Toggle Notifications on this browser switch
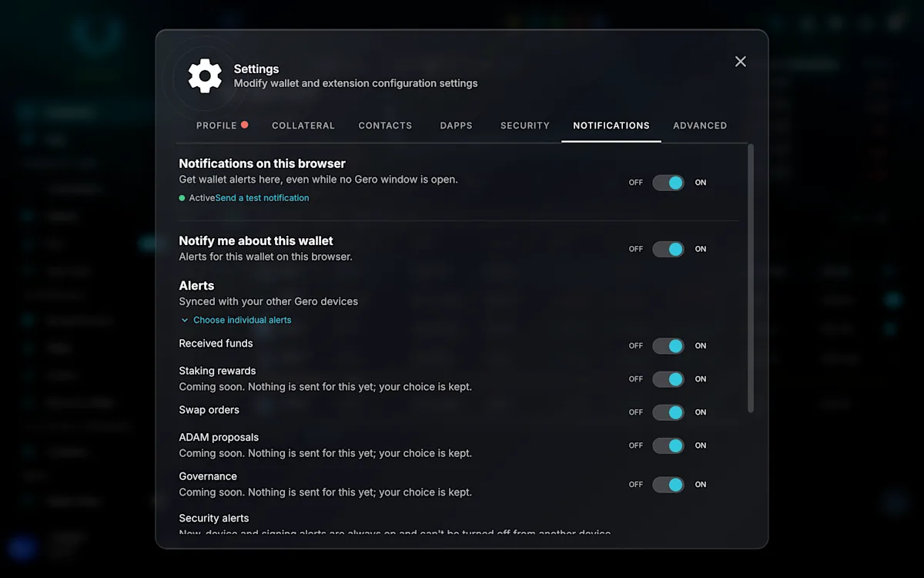924x578 pixels. coord(668,183)
